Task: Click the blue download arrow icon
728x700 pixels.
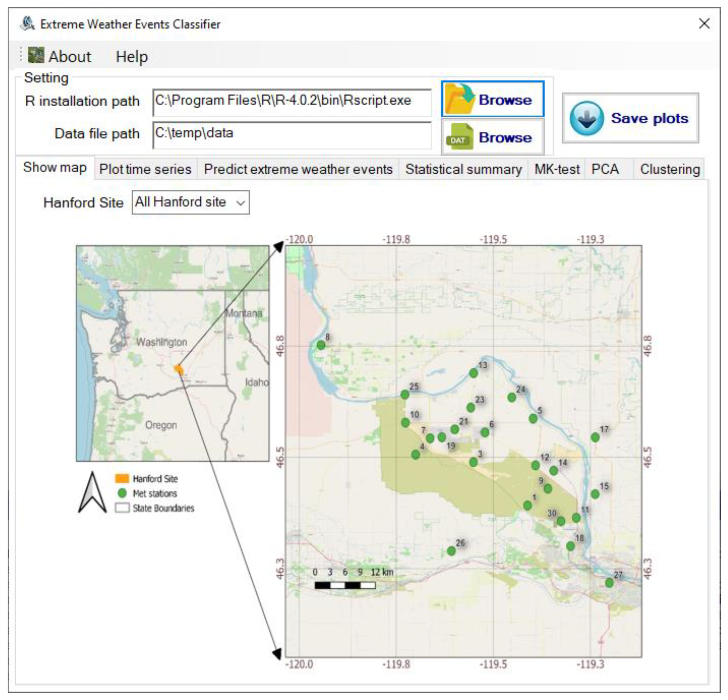Action: click(587, 118)
